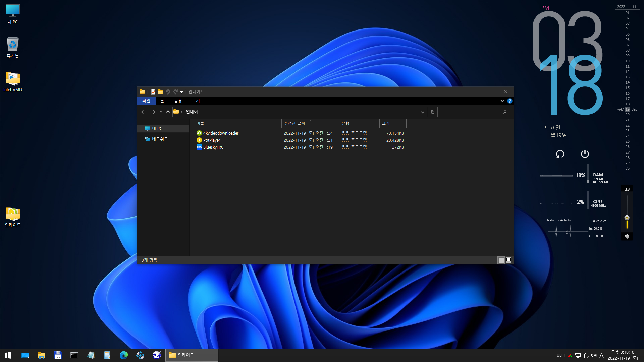The height and width of the screenshot is (362, 644).
Task: Click the network tray icon
Action: 578,356
